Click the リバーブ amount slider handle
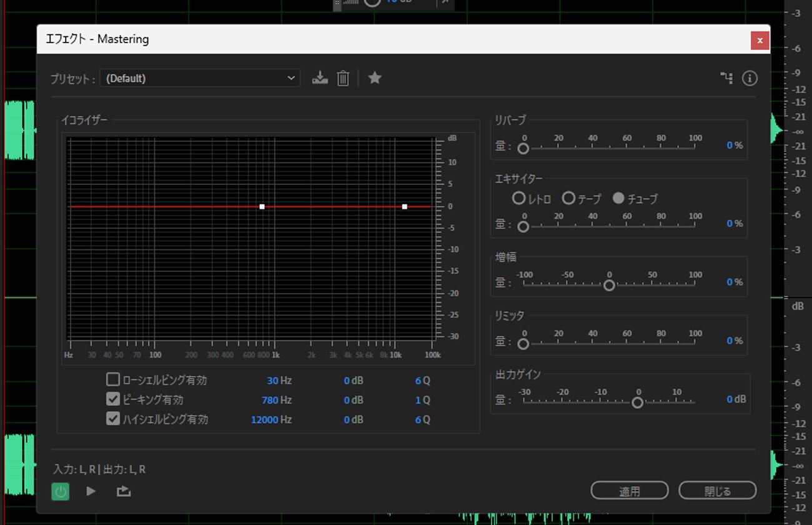The image size is (812, 525). tap(523, 149)
